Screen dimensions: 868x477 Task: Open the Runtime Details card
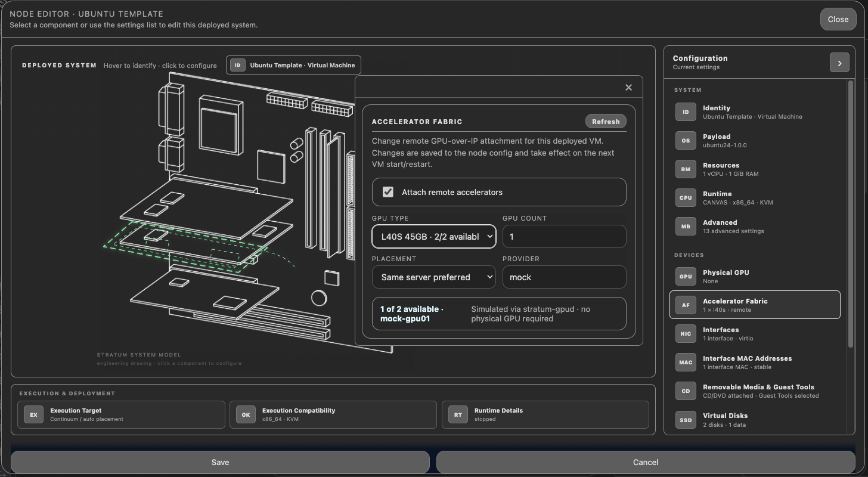pyautogui.click(x=545, y=414)
